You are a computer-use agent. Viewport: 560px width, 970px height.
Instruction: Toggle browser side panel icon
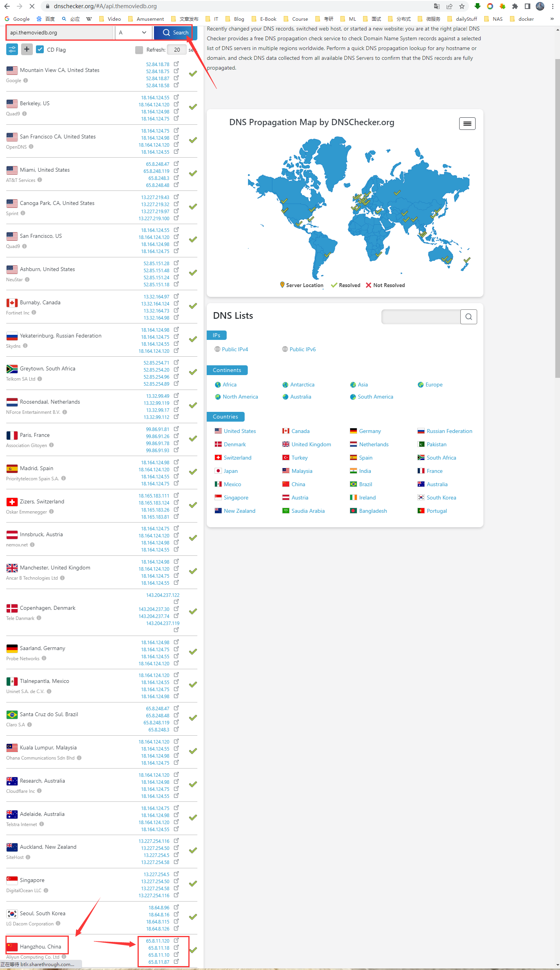click(x=528, y=6)
